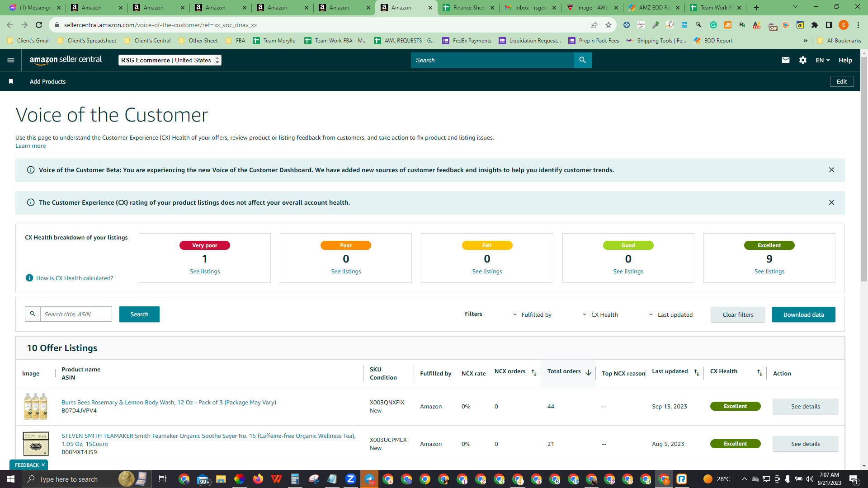The image size is (868, 488).
Task: Click the Seller Central top search box
Action: click(492, 60)
